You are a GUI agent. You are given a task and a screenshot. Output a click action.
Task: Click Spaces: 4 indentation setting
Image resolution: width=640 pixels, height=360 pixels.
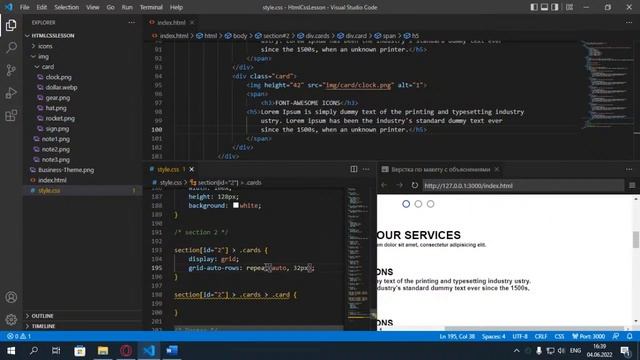click(x=493, y=336)
